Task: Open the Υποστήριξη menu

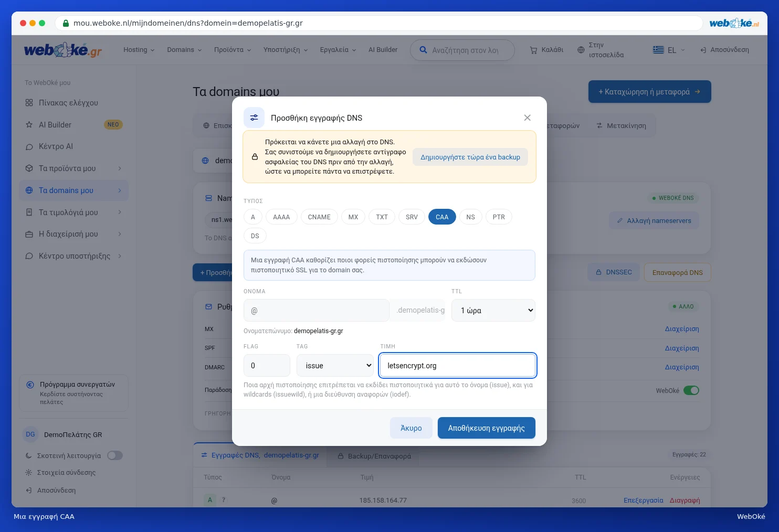Action: [x=286, y=50]
